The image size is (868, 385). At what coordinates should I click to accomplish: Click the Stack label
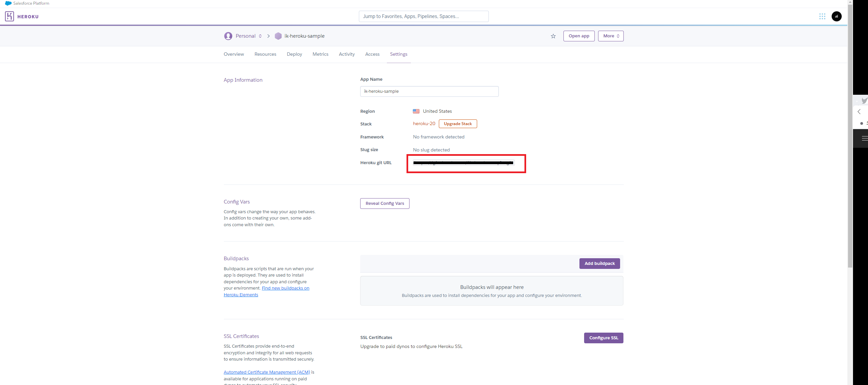pyautogui.click(x=366, y=124)
